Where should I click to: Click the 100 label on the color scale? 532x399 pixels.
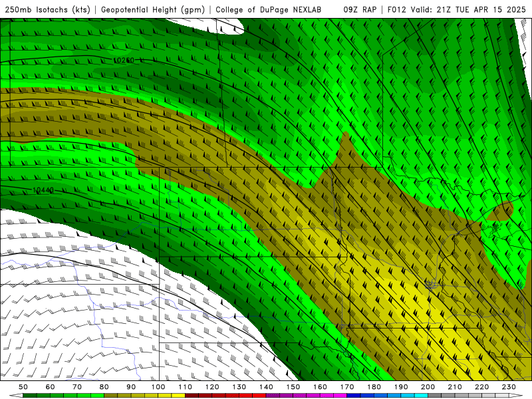pyautogui.click(x=158, y=387)
